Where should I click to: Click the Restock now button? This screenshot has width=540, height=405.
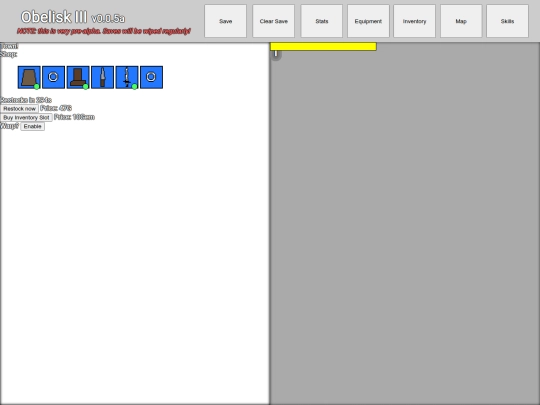click(20, 108)
